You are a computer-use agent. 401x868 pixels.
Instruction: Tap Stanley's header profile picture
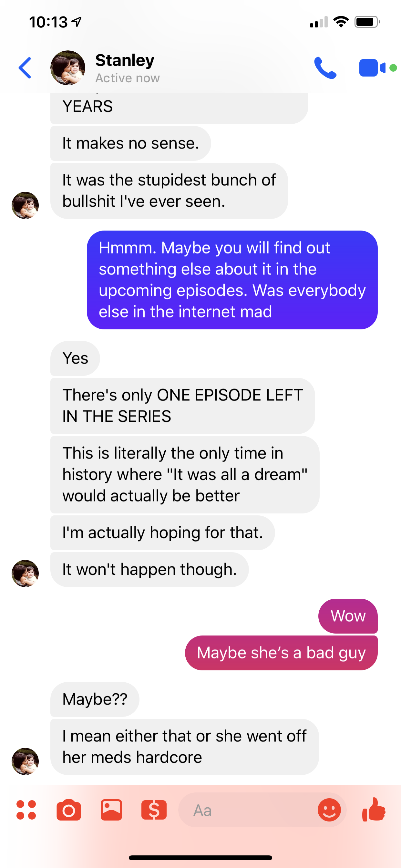pos(68,68)
